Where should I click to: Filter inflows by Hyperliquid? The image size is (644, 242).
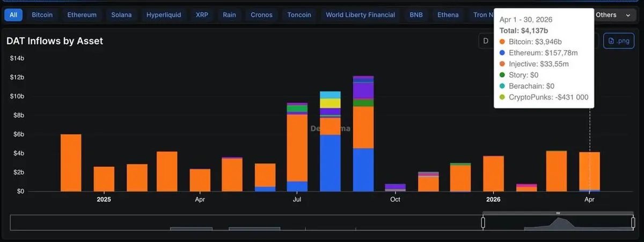164,15
